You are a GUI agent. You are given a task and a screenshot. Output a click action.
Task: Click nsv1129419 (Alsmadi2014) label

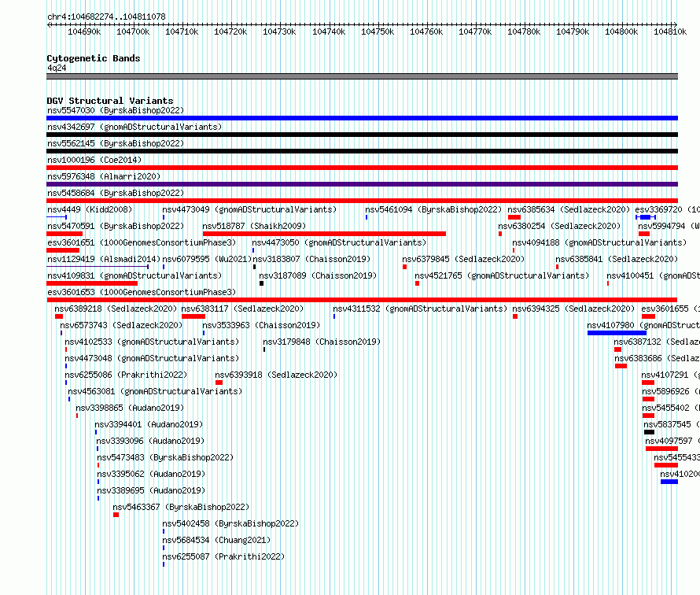pos(104,259)
